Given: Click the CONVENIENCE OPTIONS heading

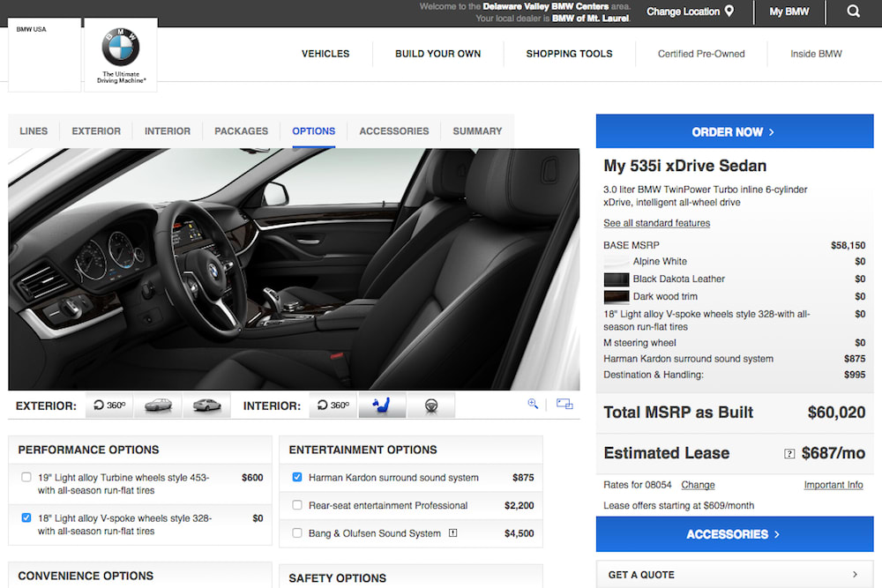Looking at the screenshot, I should click(x=86, y=576).
